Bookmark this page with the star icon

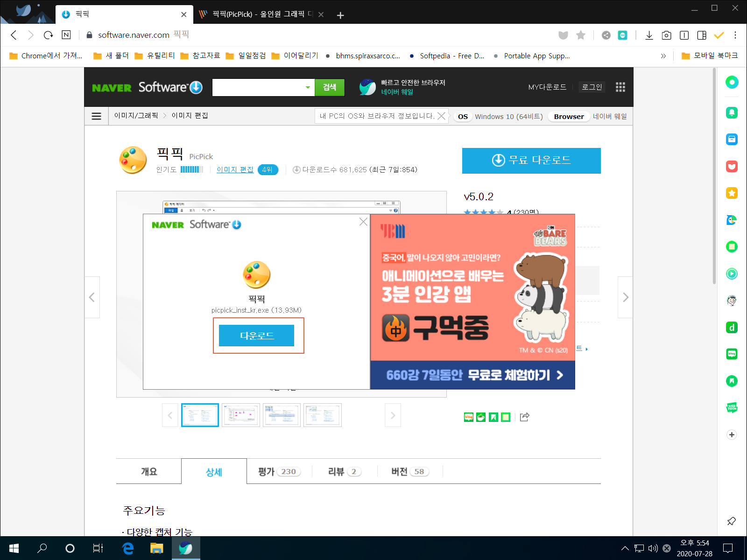click(581, 35)
